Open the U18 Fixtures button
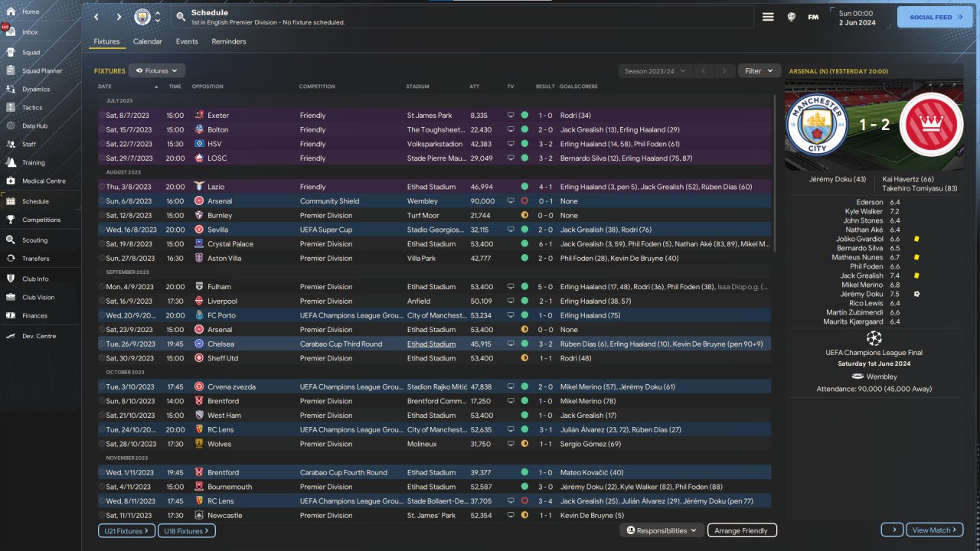The width and height of the screenshot is (980, 551). pyautogui.click(x=187, y=530)
